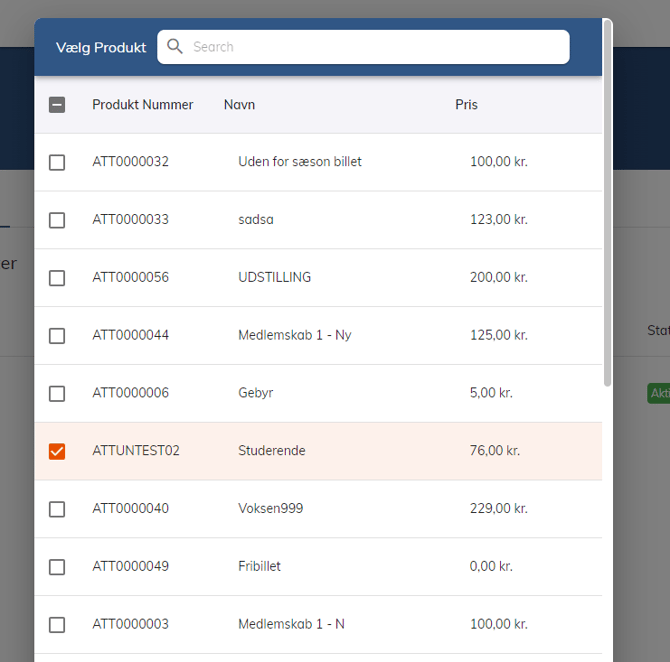
Task: Click the Medlemskab 1 - Ny product name
Action: 294,335
